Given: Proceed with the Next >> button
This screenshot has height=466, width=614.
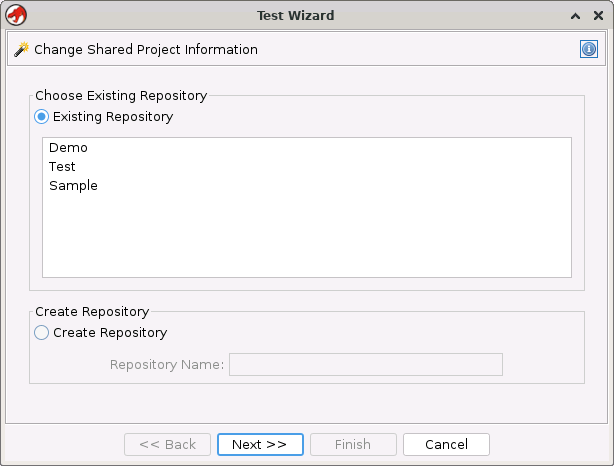Looking at the screenshot, I should pos(259,445).
